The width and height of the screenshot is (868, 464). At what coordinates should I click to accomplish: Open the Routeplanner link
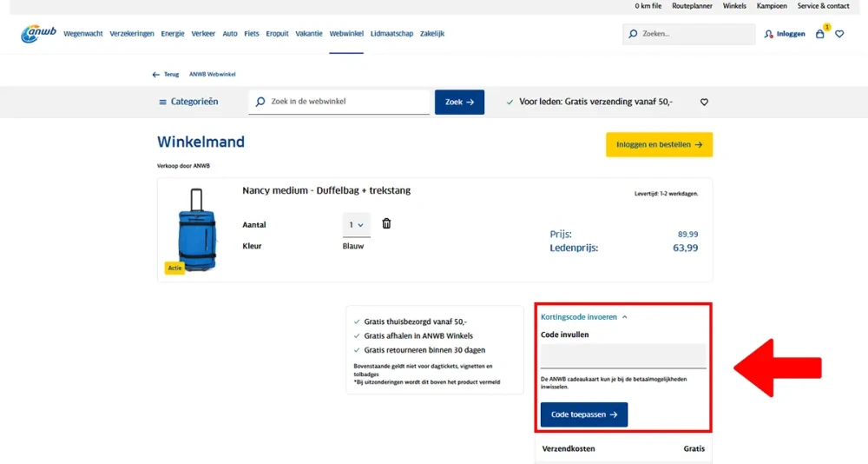tap(692, 6)
